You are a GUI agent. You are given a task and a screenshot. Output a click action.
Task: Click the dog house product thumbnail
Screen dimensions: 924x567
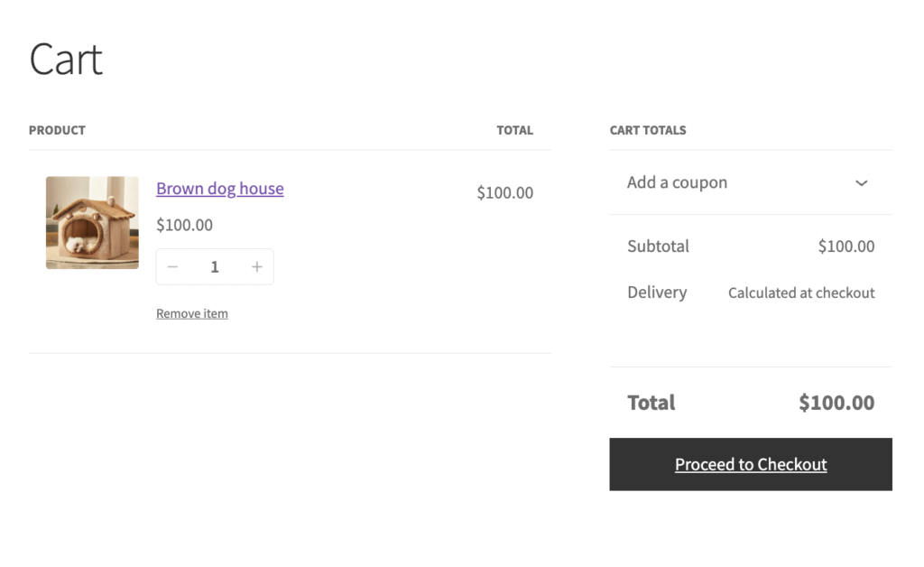92,222
